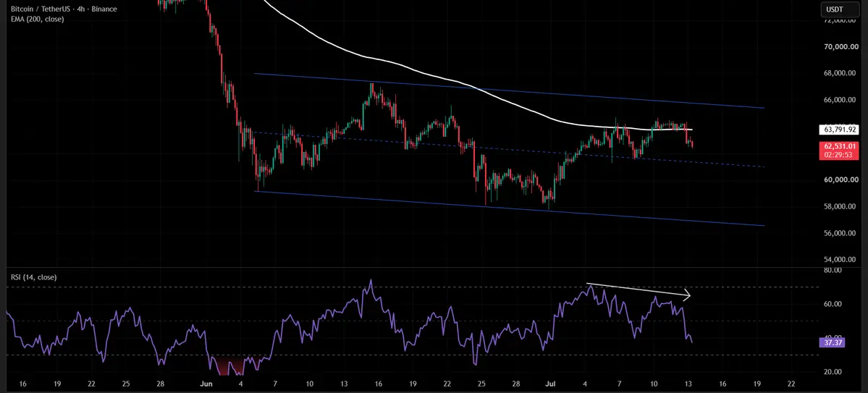The height and width of the screenshot is (393, 868).
Task: Click the 60,000.00 price axis label
Action: tap(840, 180)
